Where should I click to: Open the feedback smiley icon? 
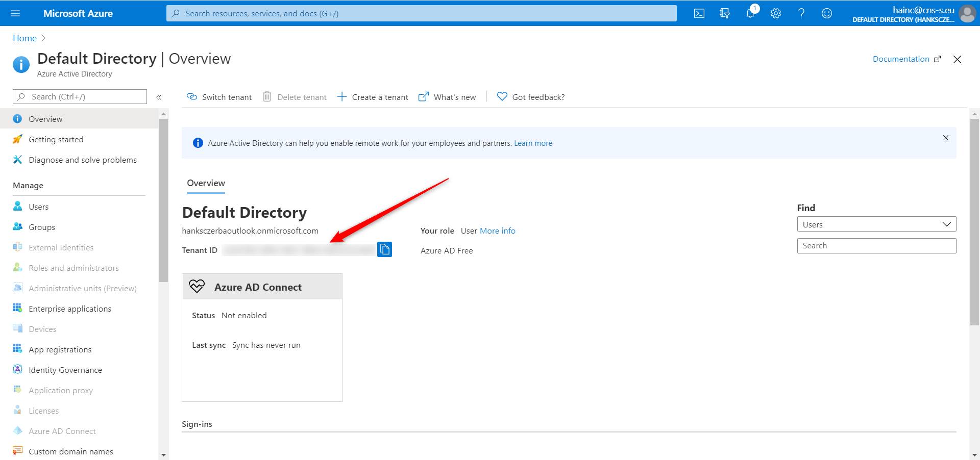pyautogui.click(x=827, y=13)
